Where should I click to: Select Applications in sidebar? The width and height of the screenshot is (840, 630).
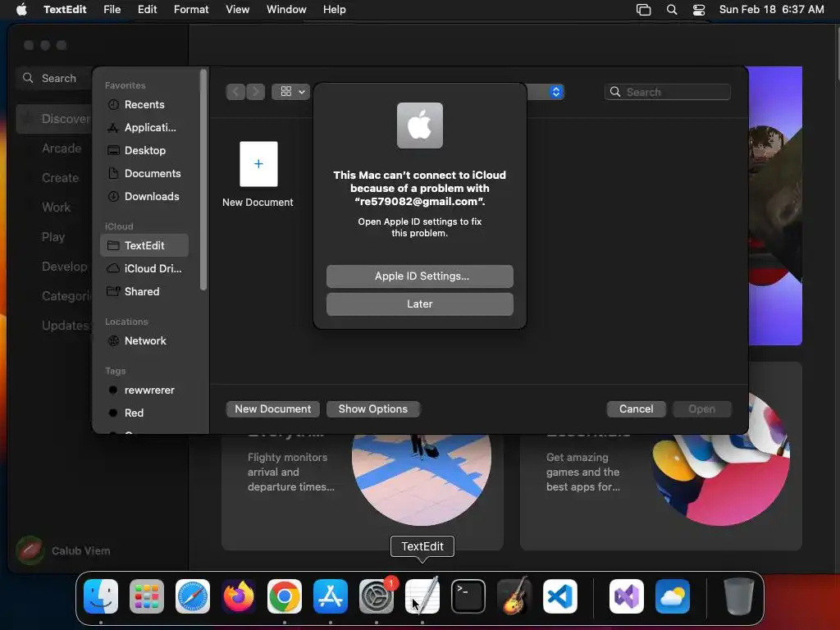tap(144, 128)
